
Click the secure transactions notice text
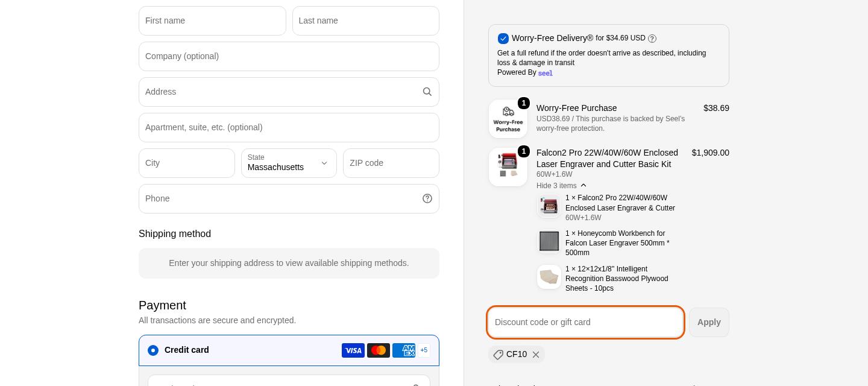coord(217,320)
